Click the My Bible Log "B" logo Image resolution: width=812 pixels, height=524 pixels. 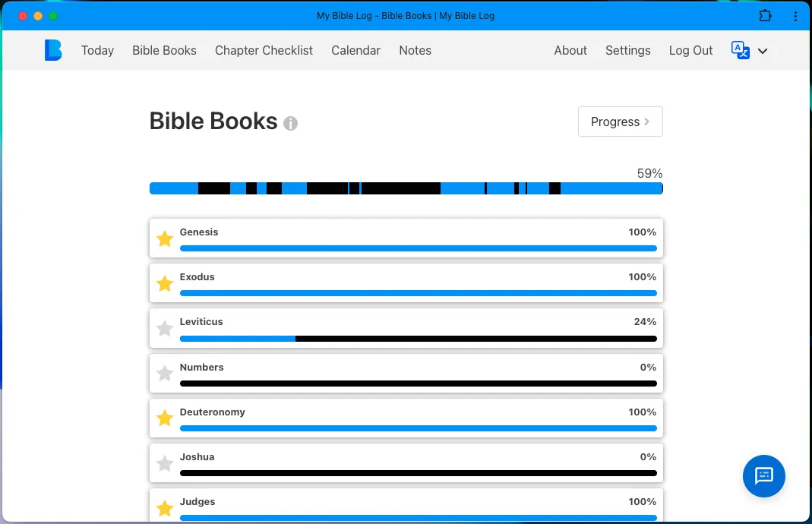click(52, 49)
